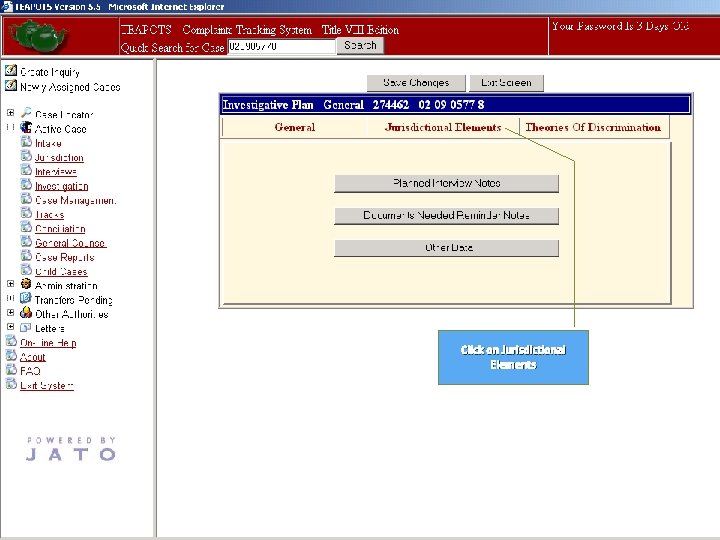Click the Other Authorities icon
This screenshot has height=540, width=720.
click(26, 313)
